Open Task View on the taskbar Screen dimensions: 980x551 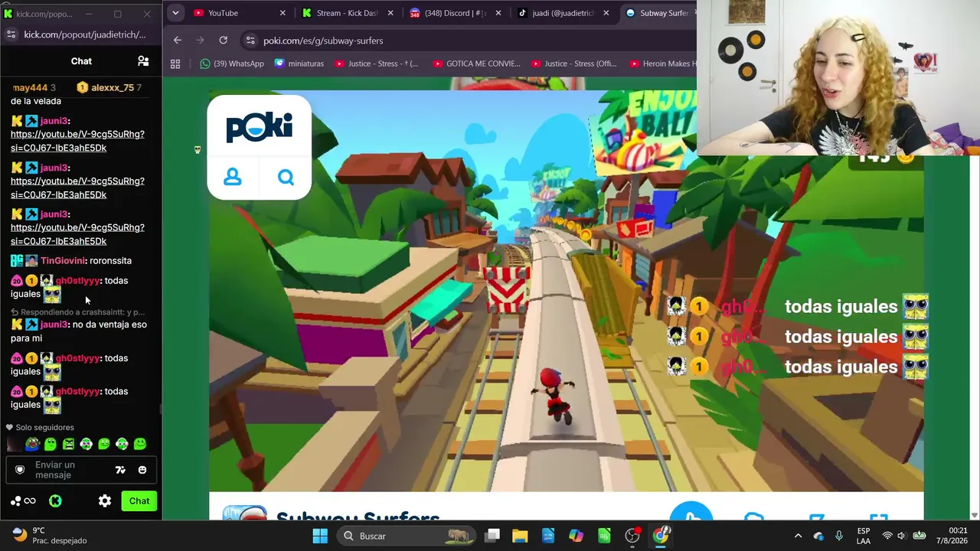pyautogui.click(x=492, y=536)
